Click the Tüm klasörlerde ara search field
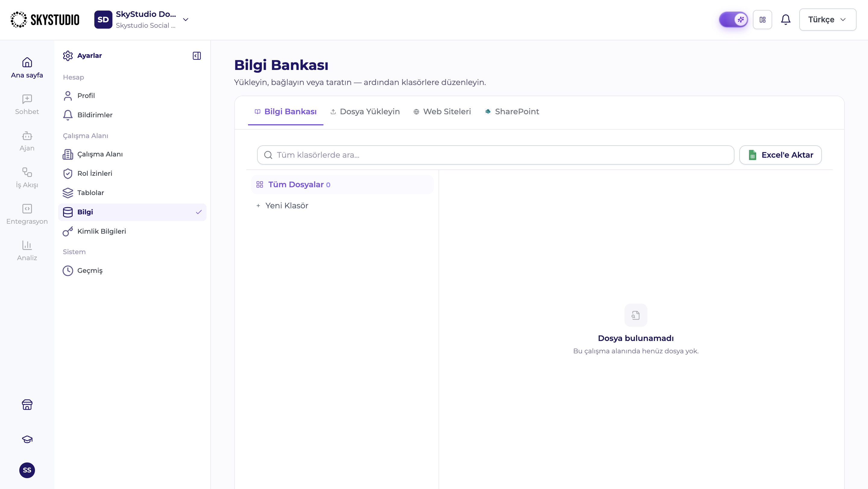 [495, 155]
